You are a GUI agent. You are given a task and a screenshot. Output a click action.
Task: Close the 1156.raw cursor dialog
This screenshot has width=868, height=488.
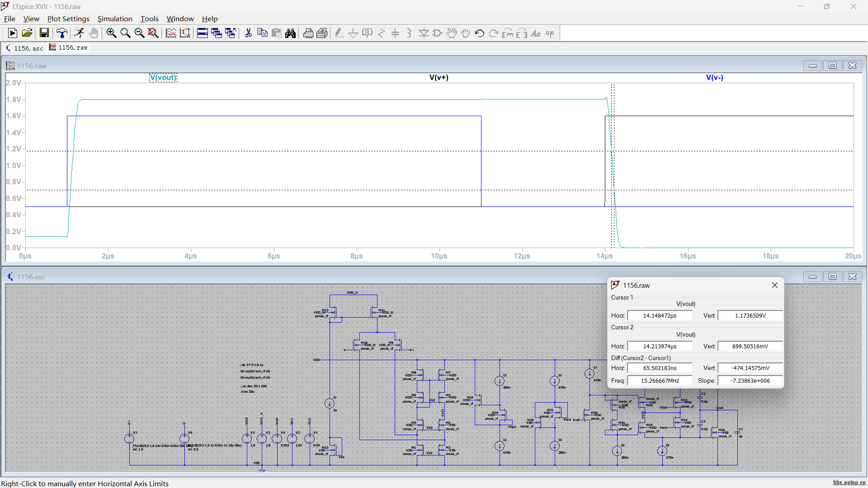[774, 285]
